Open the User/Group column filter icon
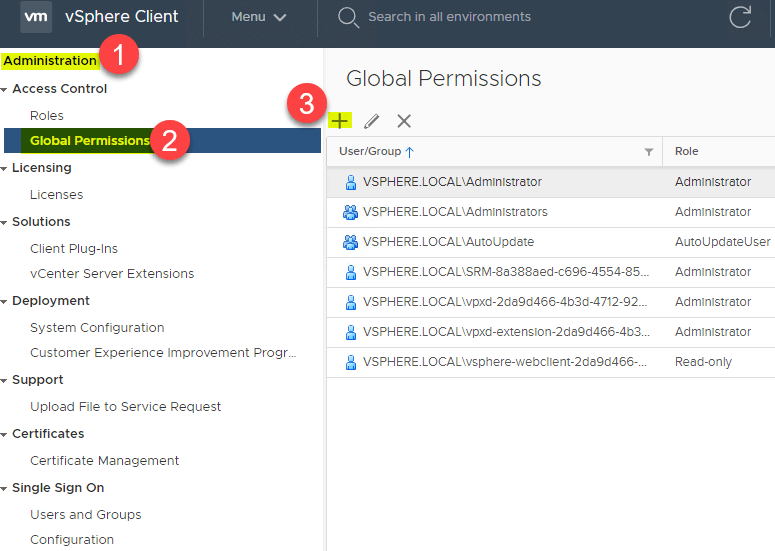The height and width of the screenshot is (551, 775). pos(649,152)
